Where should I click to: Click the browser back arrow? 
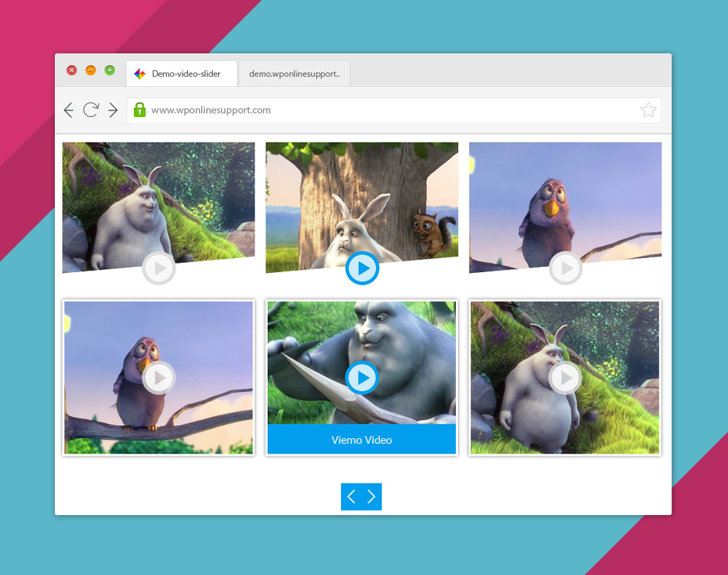coord(69,110)
